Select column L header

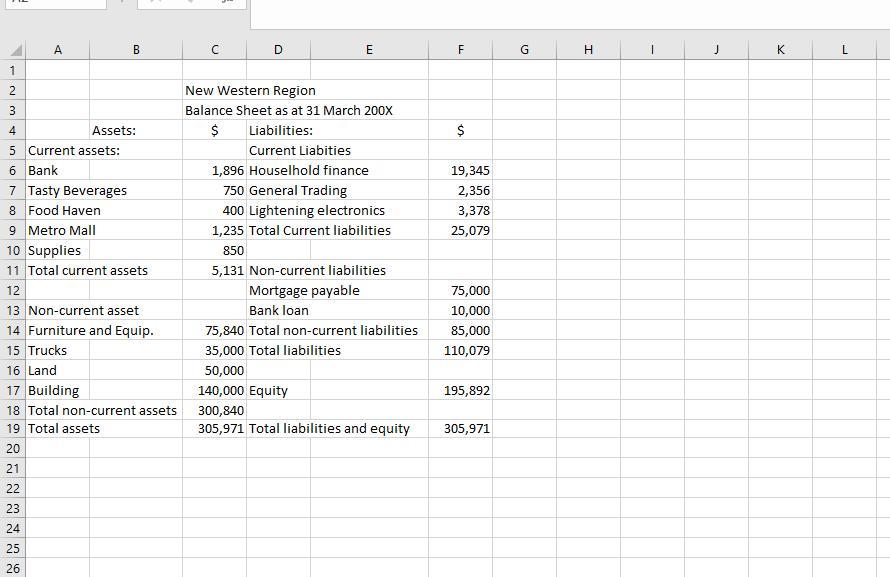(x=845, y=50)
